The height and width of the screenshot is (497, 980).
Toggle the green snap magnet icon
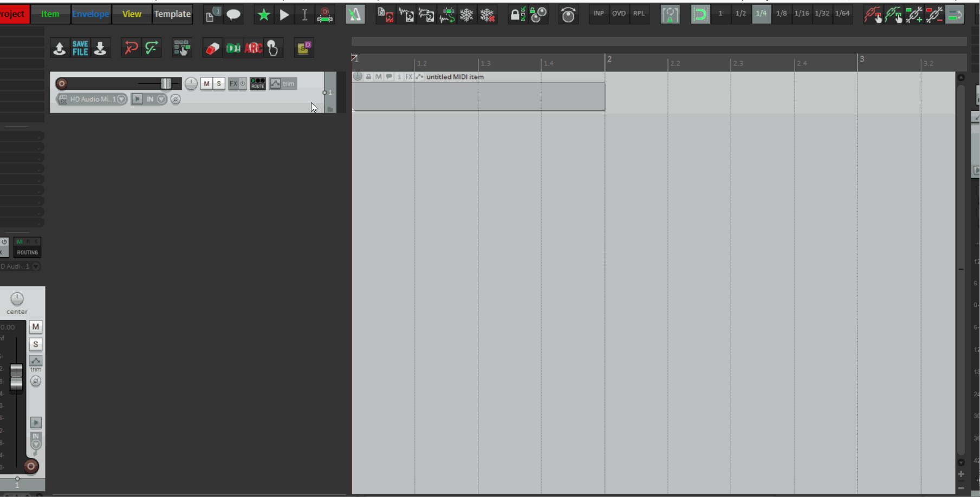[x=700, y=15]
